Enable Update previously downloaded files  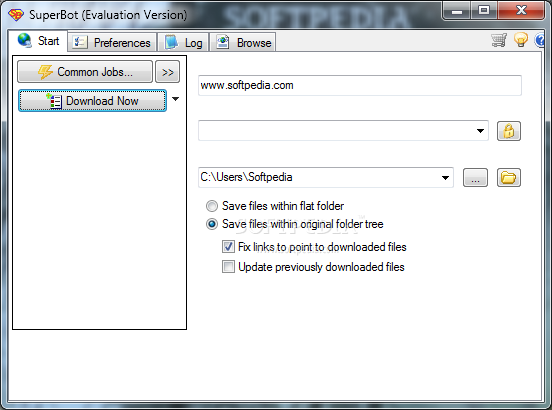313,267
